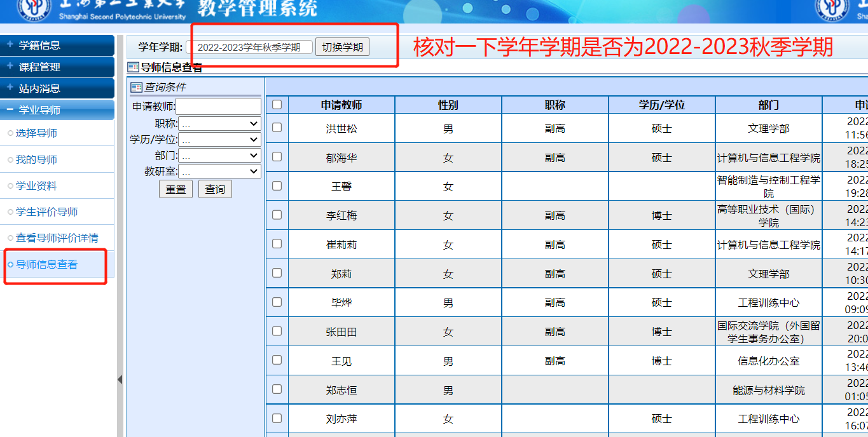The image size is (868, 437).
Task: Open the 查看导师评价详情 page
Action: coord(57,238)
